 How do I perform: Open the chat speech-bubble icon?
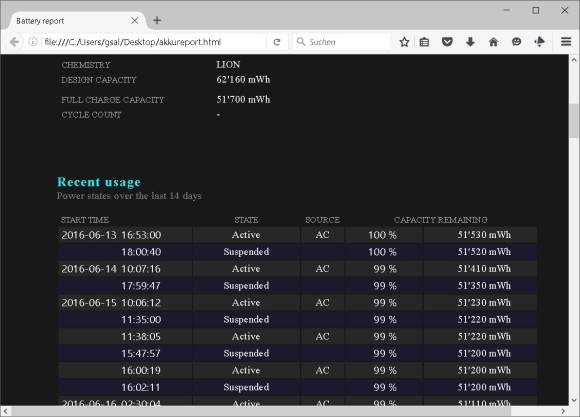click(x=516, y=42)
